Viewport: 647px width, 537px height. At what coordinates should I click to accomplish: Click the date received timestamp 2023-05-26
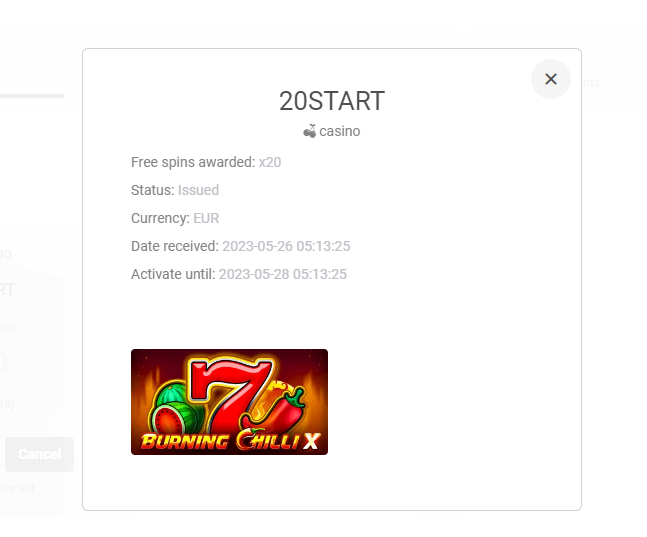(286, 246)
